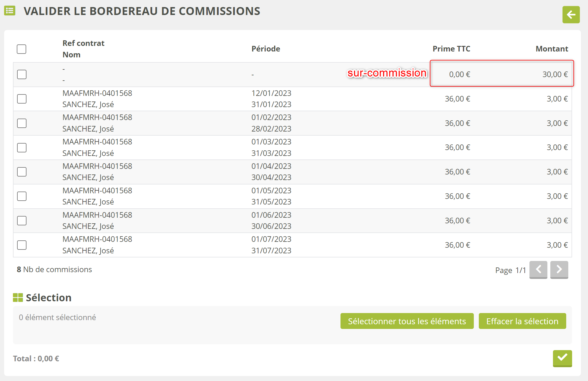
Task: Click the green grid Sélection icon
Action: click(x=18, y=297)
